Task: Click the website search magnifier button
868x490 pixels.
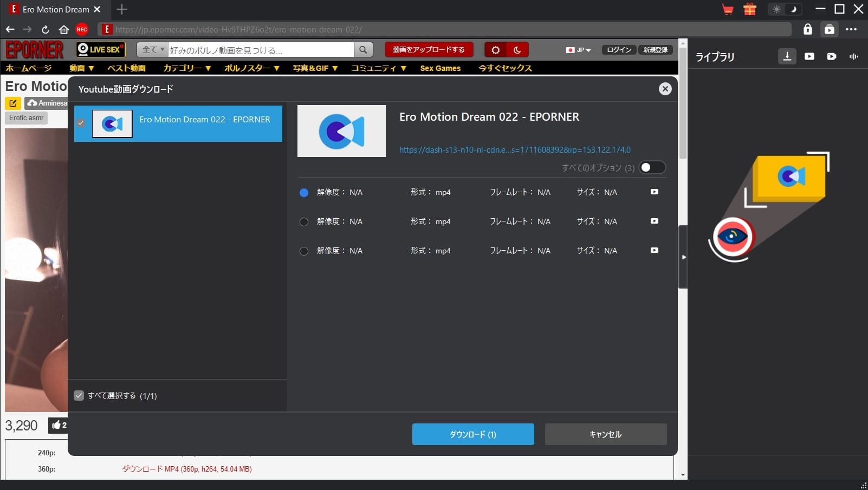Action: (363, 50)
